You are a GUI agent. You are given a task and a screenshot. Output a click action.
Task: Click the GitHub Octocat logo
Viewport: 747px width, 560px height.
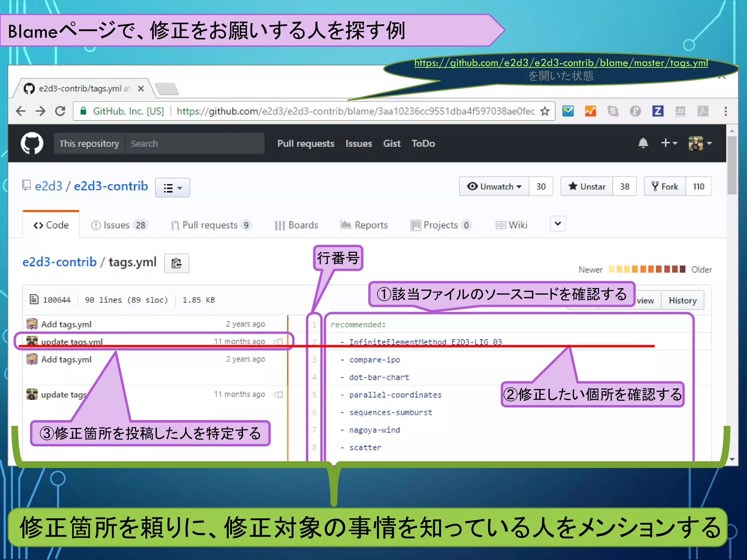coord(32,143)
